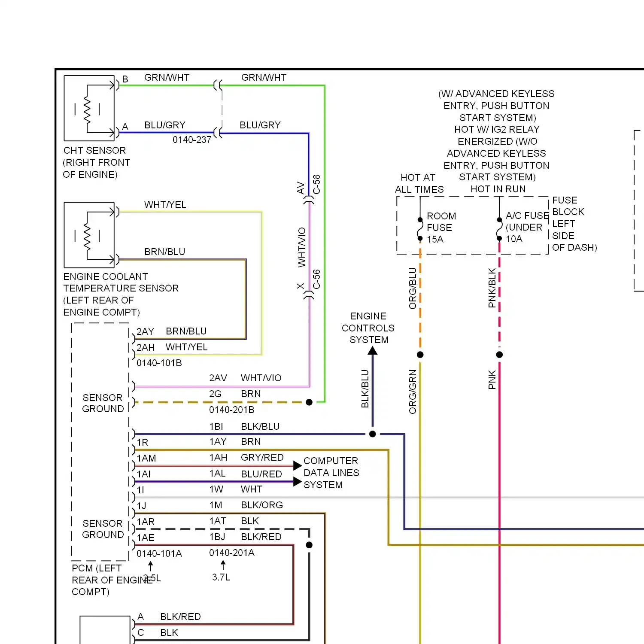Click the arrowhead ending the BLU/RED wire
This screenshot has height=644, width=644.
298,482
